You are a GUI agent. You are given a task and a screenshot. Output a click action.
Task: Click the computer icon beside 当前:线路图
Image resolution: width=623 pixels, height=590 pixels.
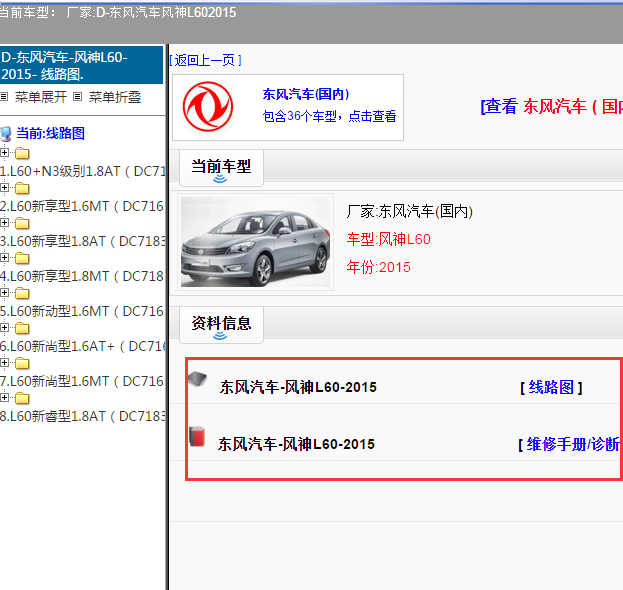[6, 134]
